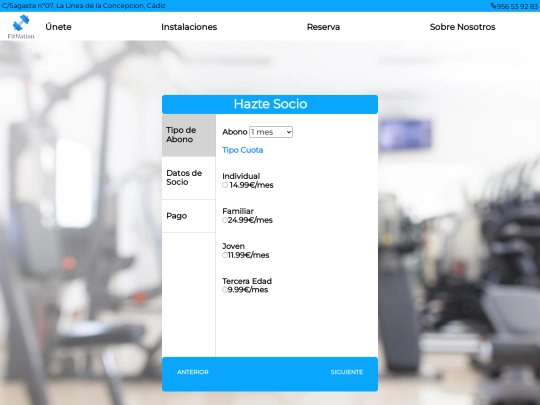The image size is (540, 405).
Task: Choose the Tercera Edad 9.99€/mes radio option
Action: [225, 290]
